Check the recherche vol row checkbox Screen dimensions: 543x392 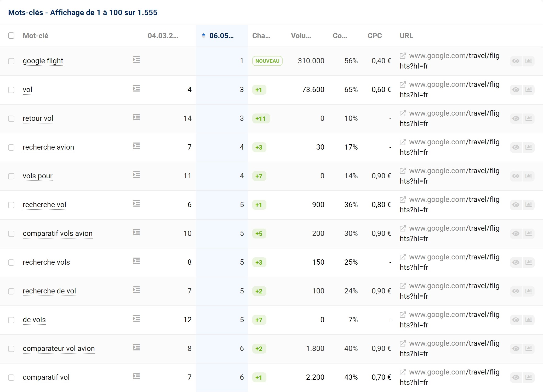tap(11, 205)
